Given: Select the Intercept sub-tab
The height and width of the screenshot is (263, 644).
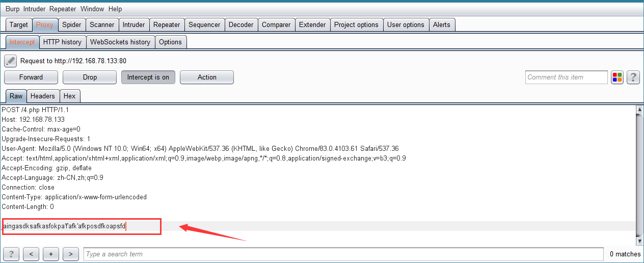Looking at the screenshot, I should [22, 42].
